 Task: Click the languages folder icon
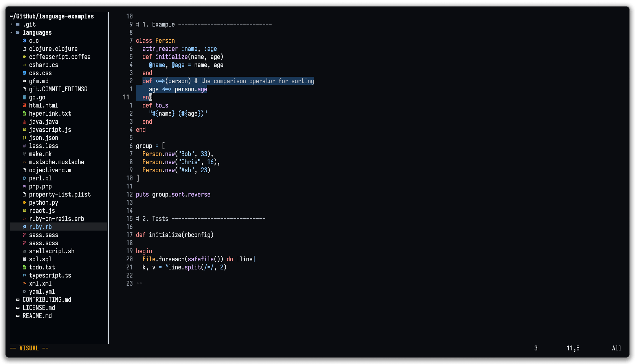coord(18,33)
